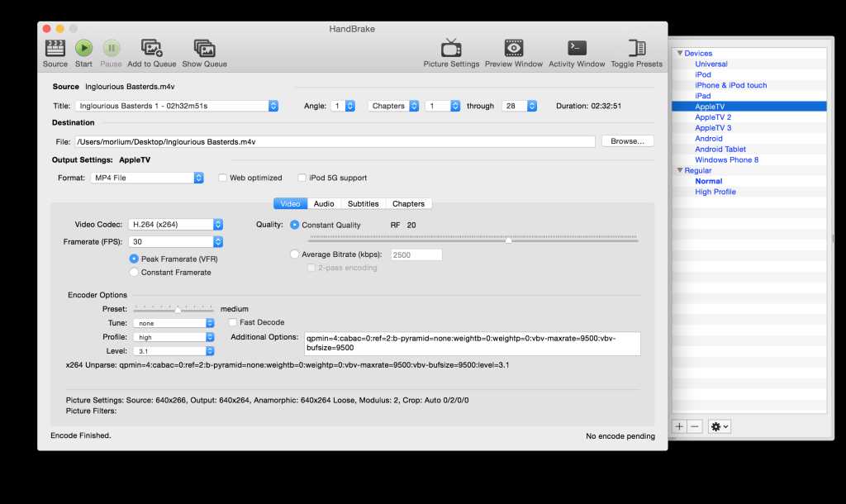Toggle the 2-pass encoding checkbox
846x504 pixels.
pos(311,268)
